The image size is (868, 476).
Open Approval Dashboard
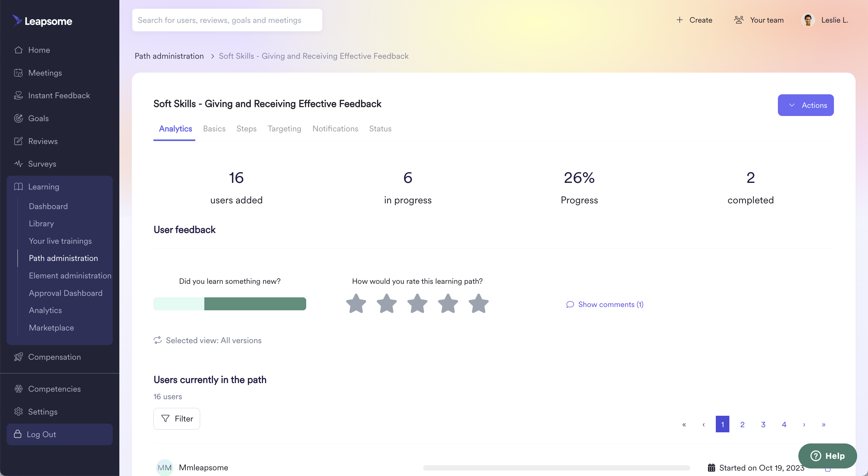pyautogui.click(x=66, y=293)
